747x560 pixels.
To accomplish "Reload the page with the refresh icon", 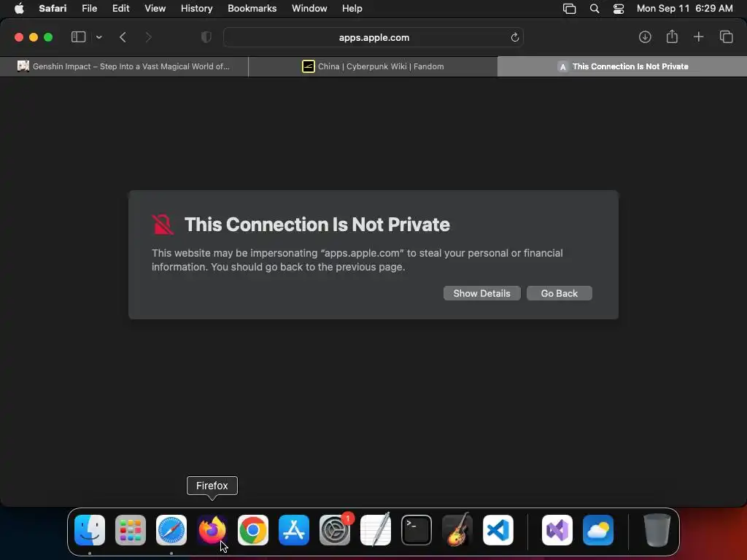I will click(x=514, y=37).
